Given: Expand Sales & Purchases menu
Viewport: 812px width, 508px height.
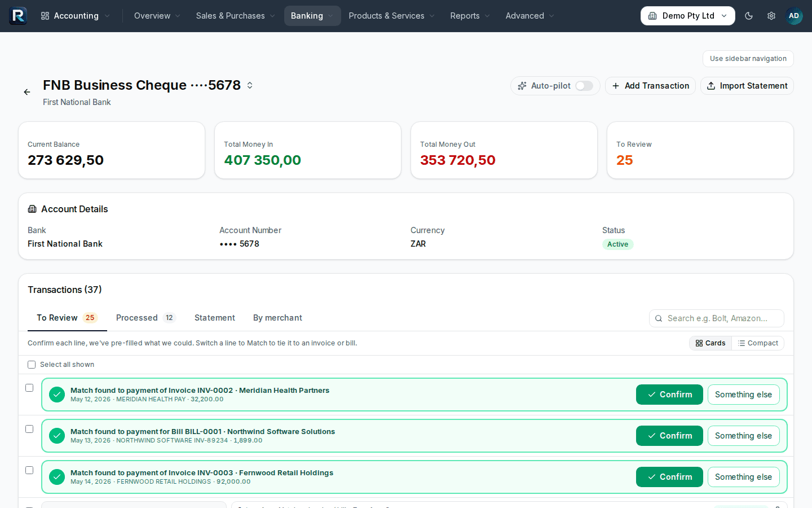Looking at the screenshot, I should pyautogui.click(x=235, y=16).
